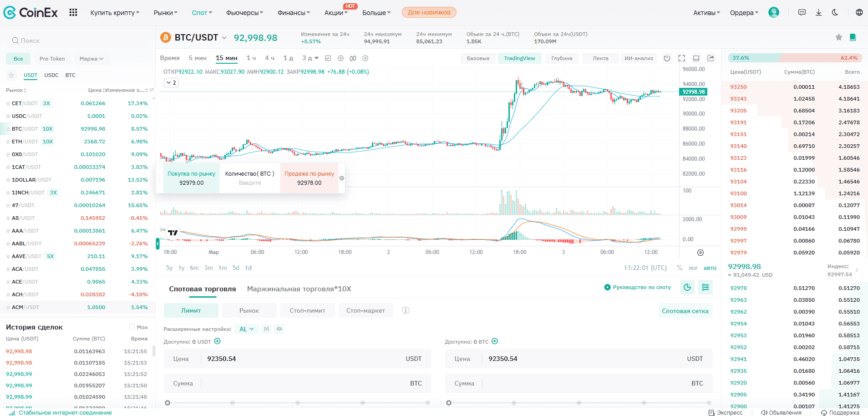Viewport: 868px width, 416px height.
Task: Toggle лог scale on chart
Action: click(x=693, y=268)
